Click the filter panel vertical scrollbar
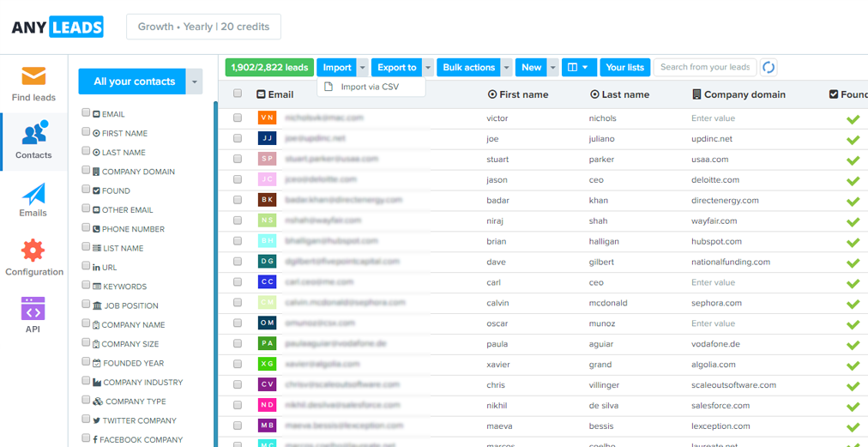868x447 pixels. [x=215, y=274]
